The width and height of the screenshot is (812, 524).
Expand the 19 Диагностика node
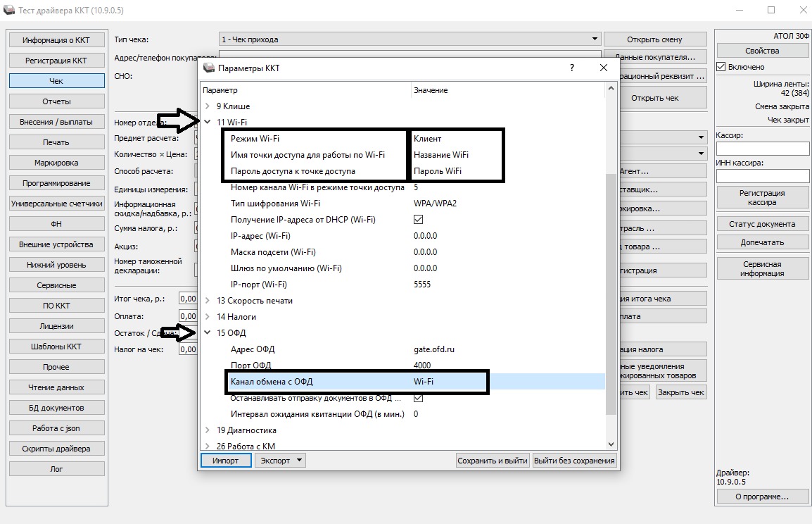[208, 430]
